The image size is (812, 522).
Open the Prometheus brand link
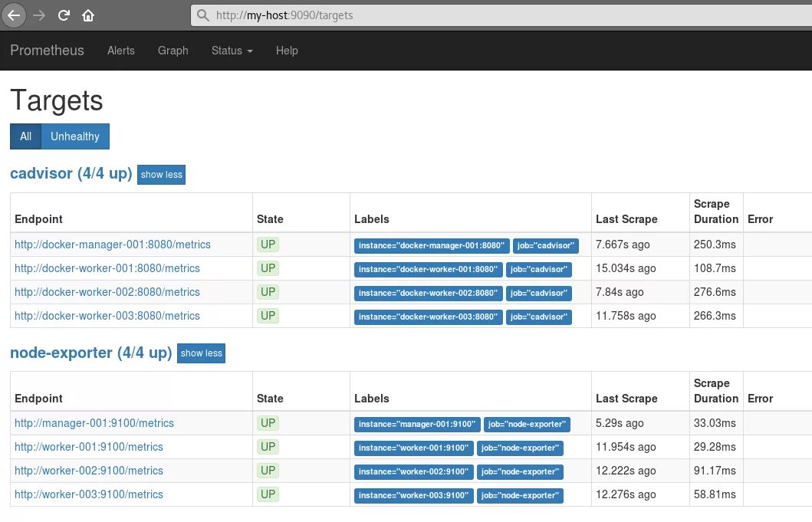47,51
